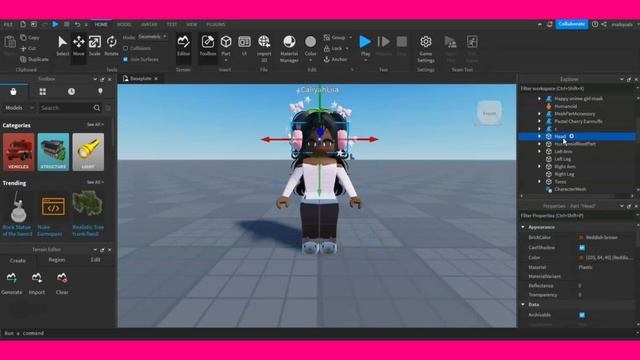The image size is (640, 360).
Task: Click Collaborate button
Action: coord(571,24)
